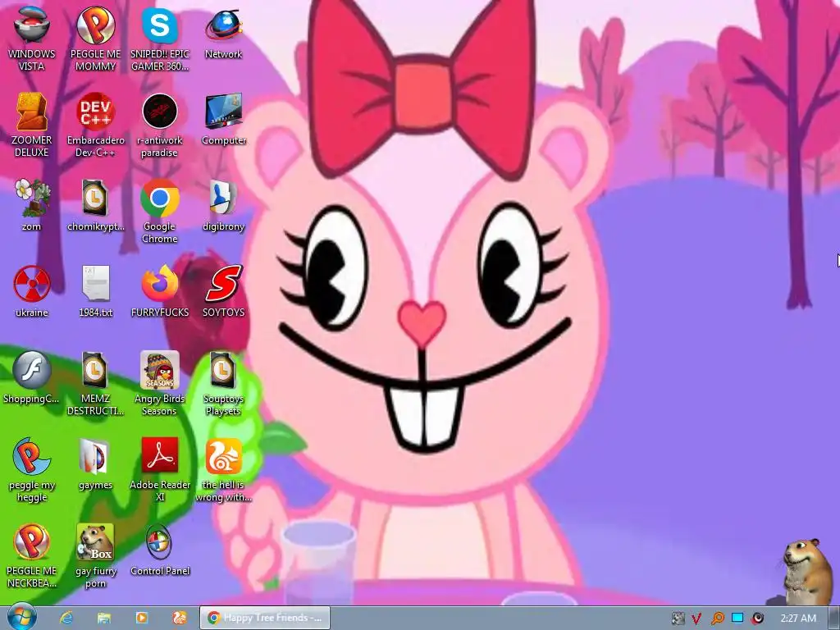Open the Flash icon labeled ShoppingC...
Screen dimensions: 840x630
click(x=32, y=377)
